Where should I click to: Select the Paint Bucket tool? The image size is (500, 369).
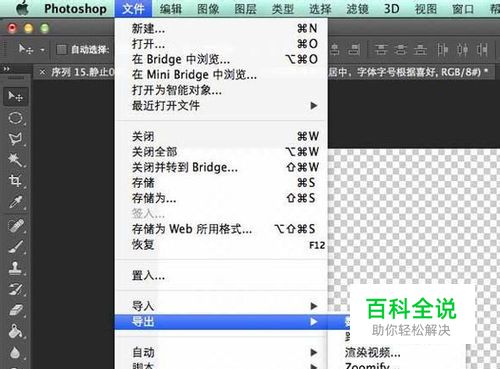coord(15,332)
